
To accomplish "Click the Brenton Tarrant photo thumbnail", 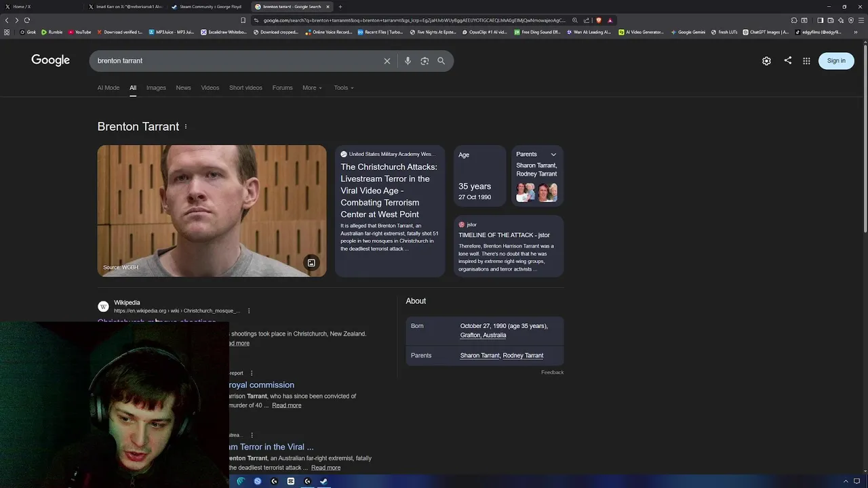I will [212, 211].
